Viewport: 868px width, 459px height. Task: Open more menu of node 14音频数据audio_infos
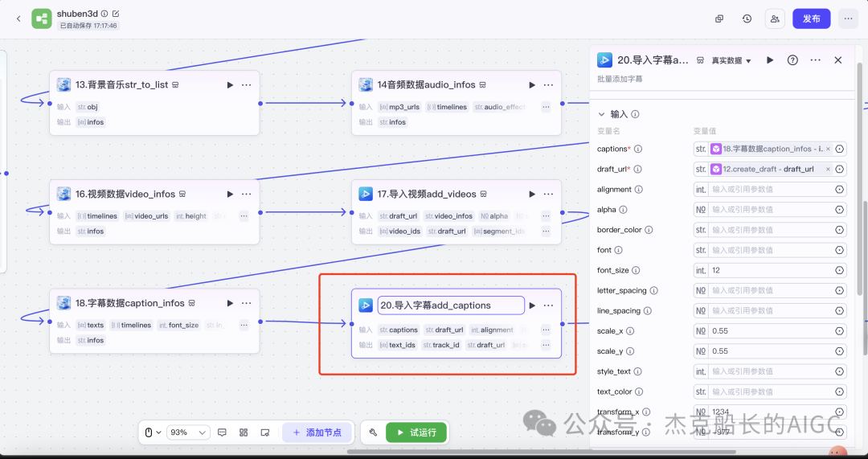click(x=549, y=84)
